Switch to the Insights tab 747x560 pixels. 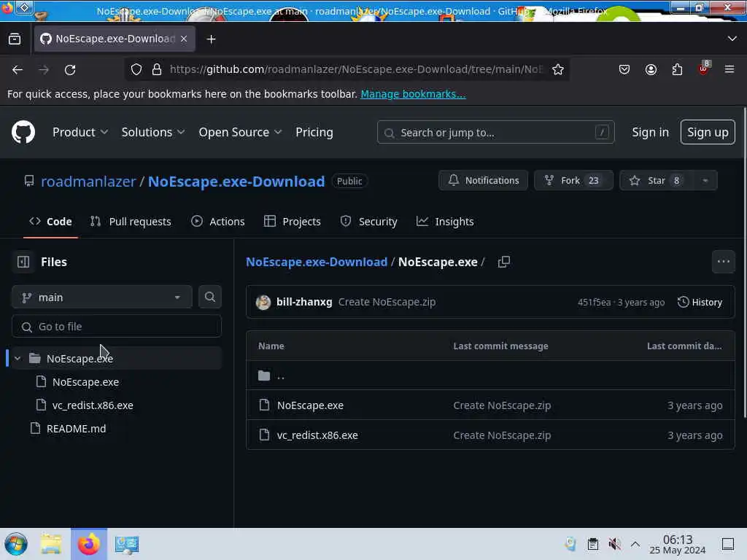(445, 222)
